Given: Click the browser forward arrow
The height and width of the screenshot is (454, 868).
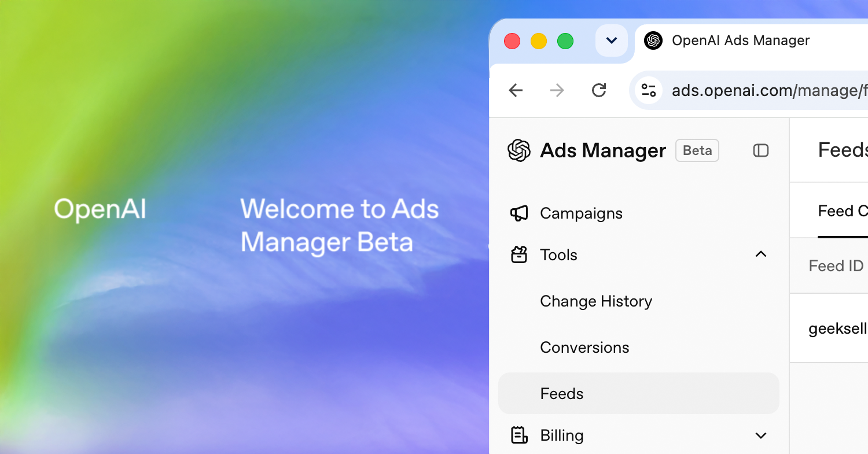Looking at the screenshot, I should tap(557, 90).
